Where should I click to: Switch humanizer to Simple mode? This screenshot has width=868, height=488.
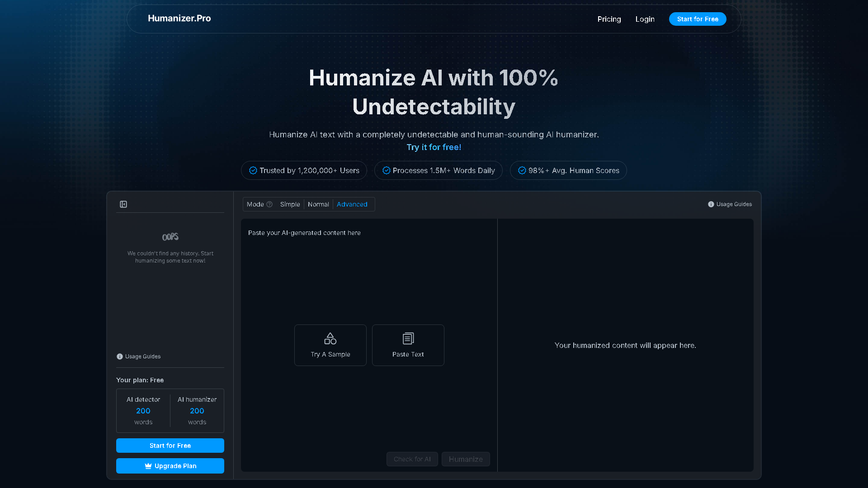[290, 204]
